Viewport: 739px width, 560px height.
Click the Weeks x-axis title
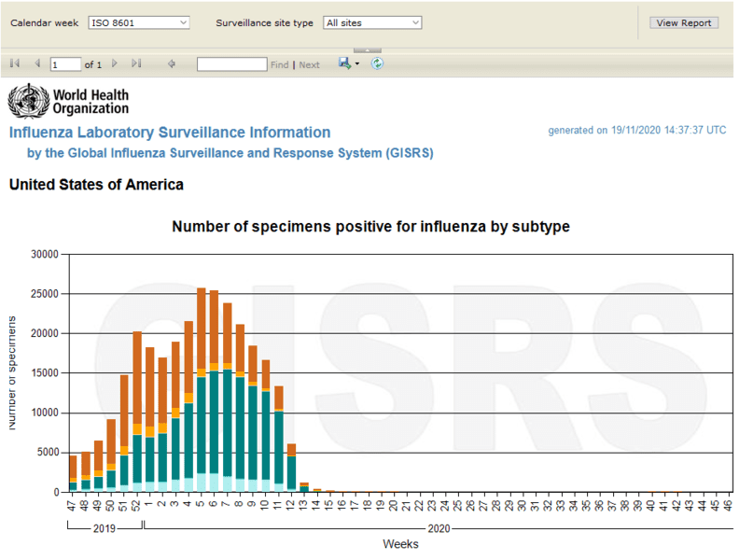pos(400,544)
